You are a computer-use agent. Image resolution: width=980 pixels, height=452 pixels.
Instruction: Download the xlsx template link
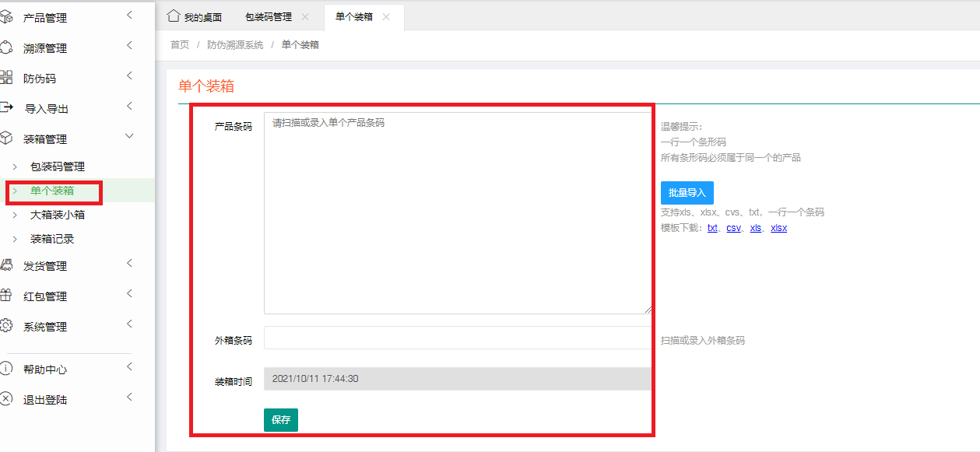[778, 228]
